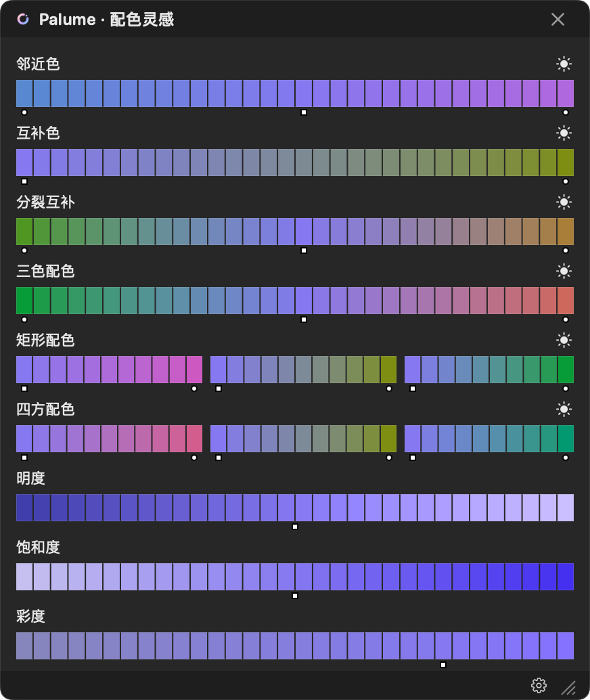The width and height of the screenshot is (590, 700).
Task: Choose most saturated blue swatch in 饱和度 row
Action: [566, 577]
